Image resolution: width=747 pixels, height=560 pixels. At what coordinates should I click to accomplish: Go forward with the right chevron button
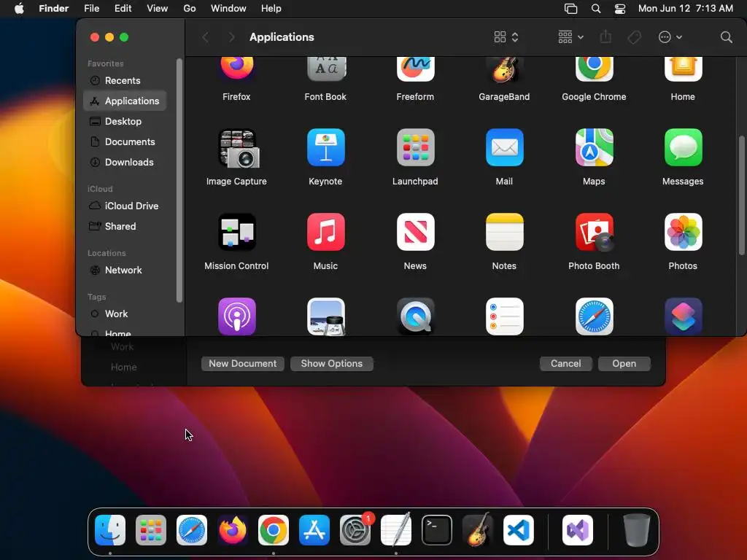231,37
